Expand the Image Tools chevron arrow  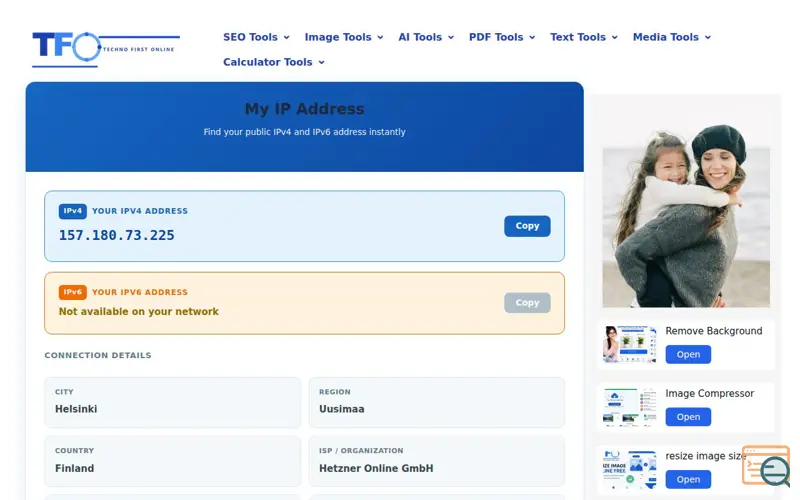[x=380, y=37]
